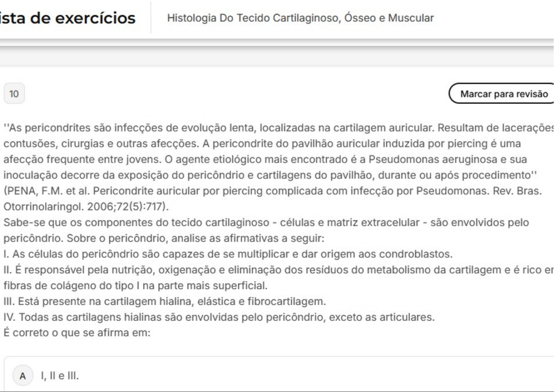554x392 pixels.
Task: Click the question number 10 badge
Action: coord(14,94)
